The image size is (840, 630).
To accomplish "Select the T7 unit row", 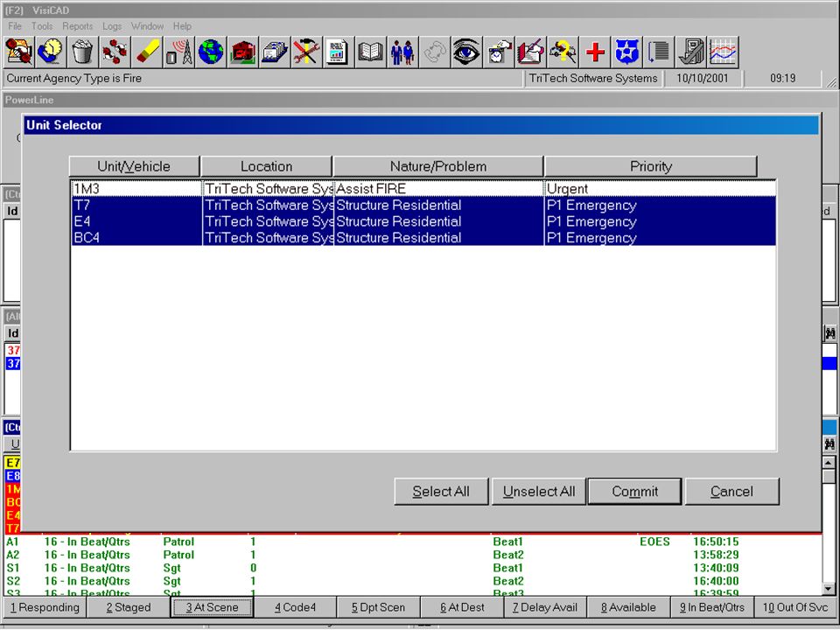I will (423, 205).
